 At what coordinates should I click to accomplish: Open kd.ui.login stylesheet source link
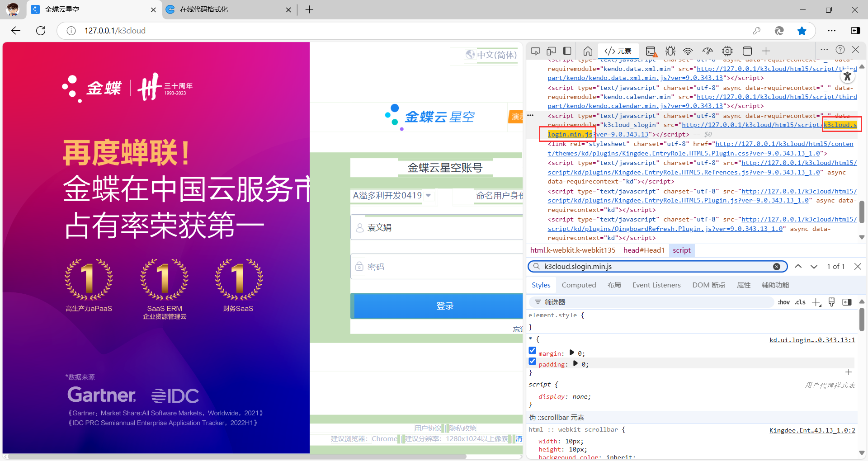[x=812, y=340]
